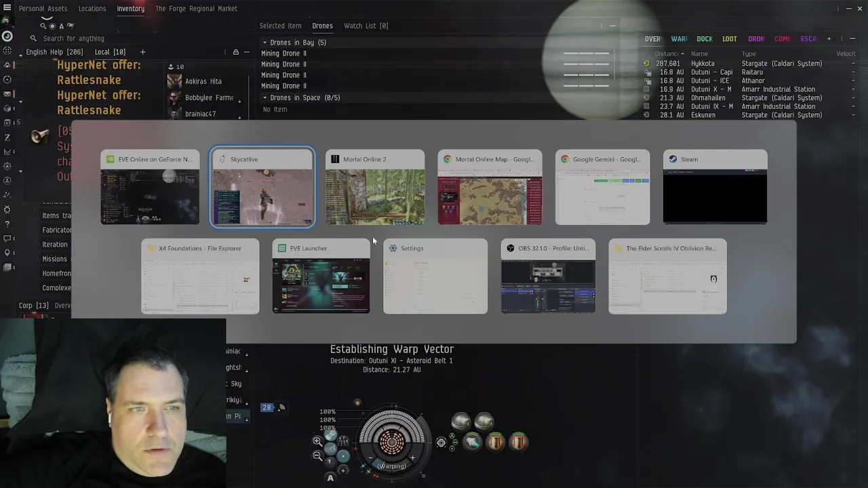Image resolution: width=868 pixels, height=488 pixels.
Task: Collapse the Drones in Bay group
Action: pyautogui.click(x=265, y=43)
